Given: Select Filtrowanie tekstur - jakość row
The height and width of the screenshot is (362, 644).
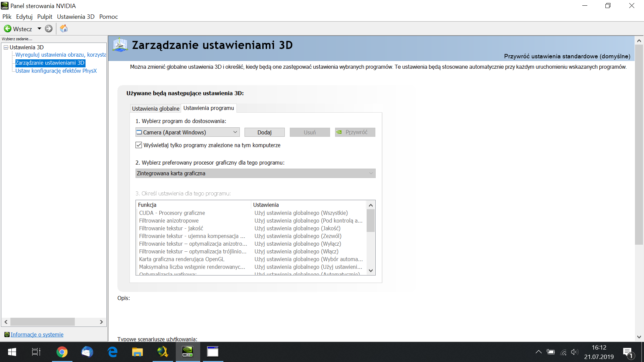Looking at the screenshot, I should coord(251,229).
